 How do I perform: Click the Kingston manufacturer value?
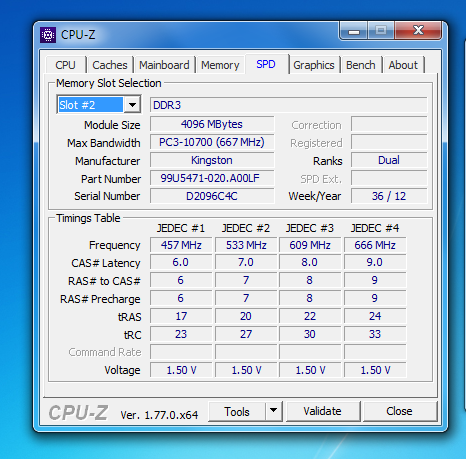coord(212,160)
